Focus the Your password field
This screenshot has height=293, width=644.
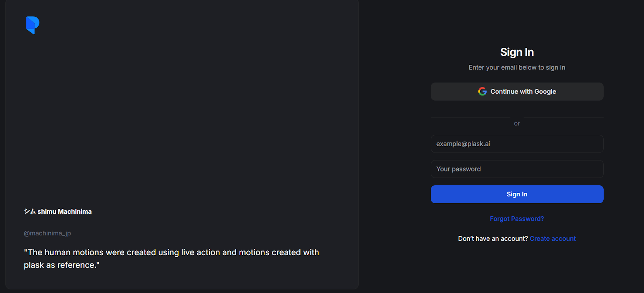(x=517, y=169)
